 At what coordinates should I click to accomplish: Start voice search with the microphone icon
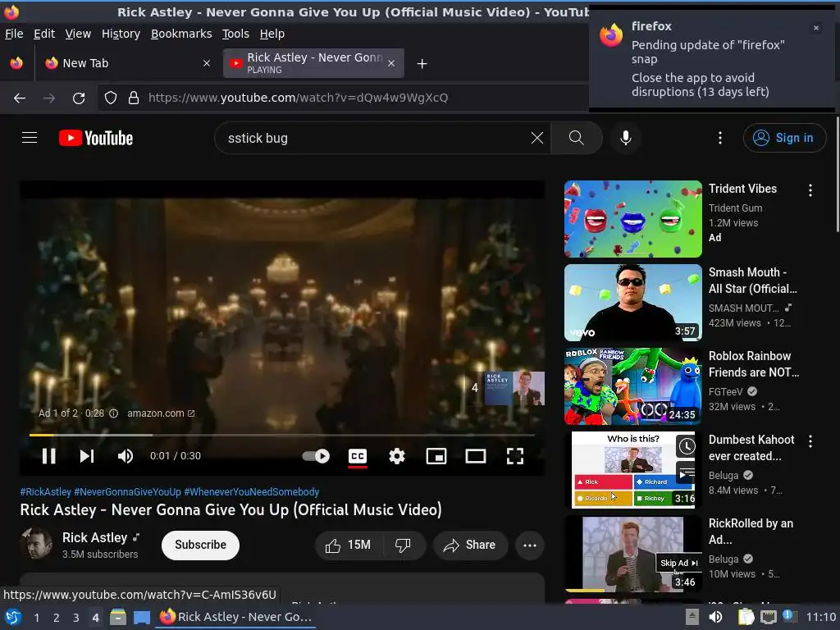pos(625,138)
